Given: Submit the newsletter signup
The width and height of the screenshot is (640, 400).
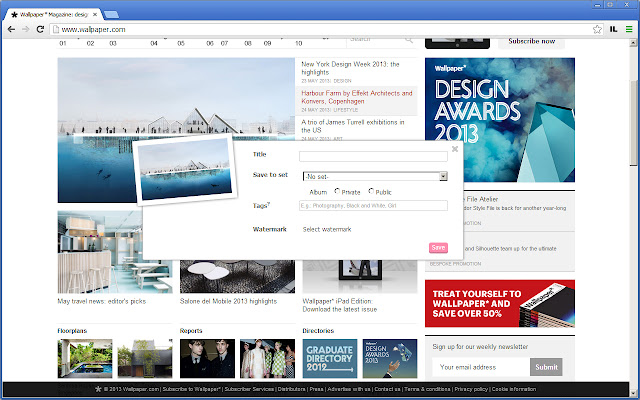Looking at the screenshot, I should click(x=546, y=367).
